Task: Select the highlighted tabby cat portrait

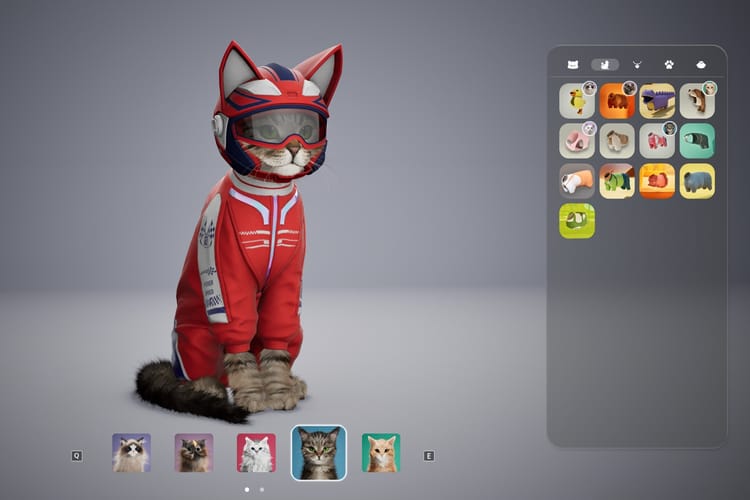Action: [x=319, y=453]
